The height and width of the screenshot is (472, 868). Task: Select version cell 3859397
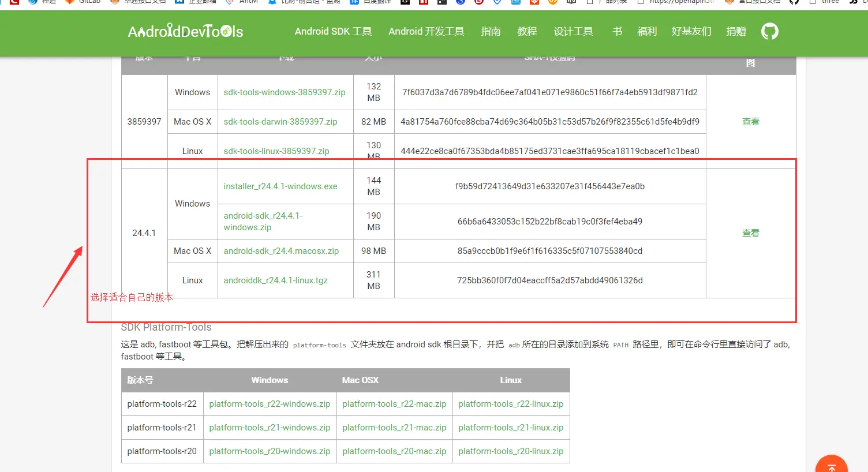144,122
